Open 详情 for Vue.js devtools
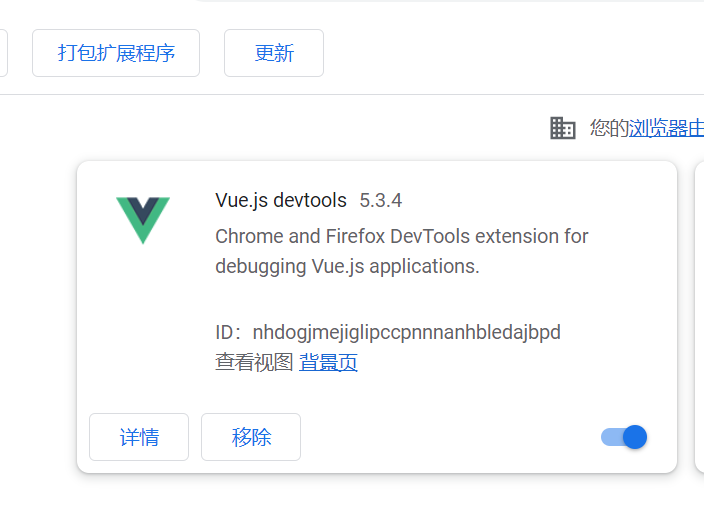Screen dimensions: 704x513 pyautogui.click(x=139, y=437)
